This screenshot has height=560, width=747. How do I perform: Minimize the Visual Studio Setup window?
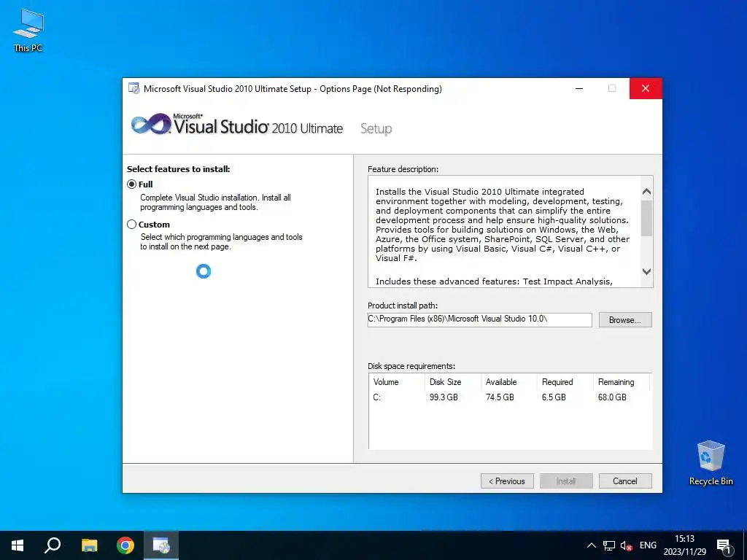click(x=579, y=88)
